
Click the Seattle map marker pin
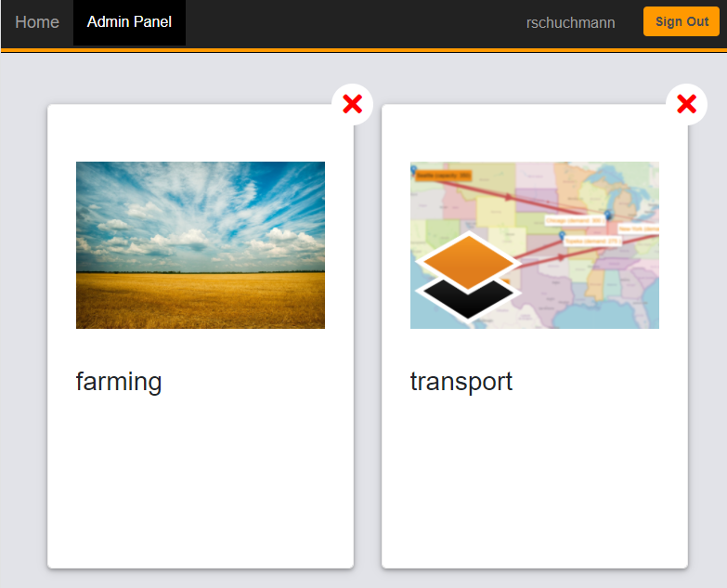point(413,168)
